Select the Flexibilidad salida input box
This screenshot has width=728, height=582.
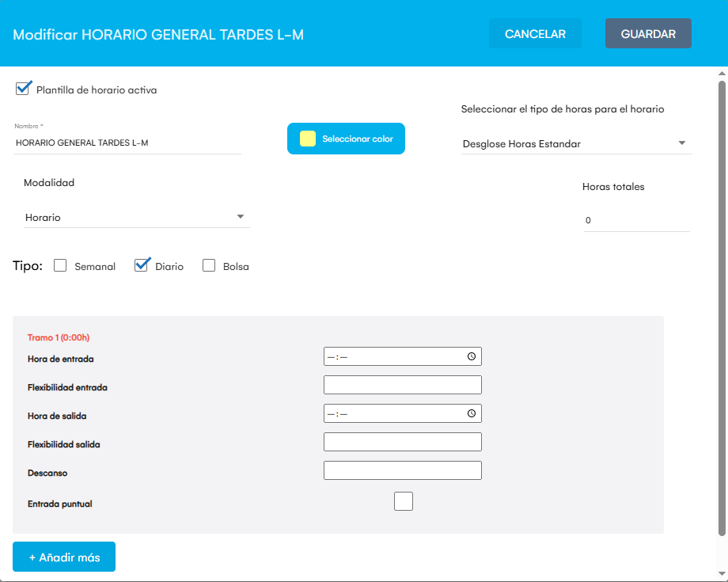click(402, 442)
